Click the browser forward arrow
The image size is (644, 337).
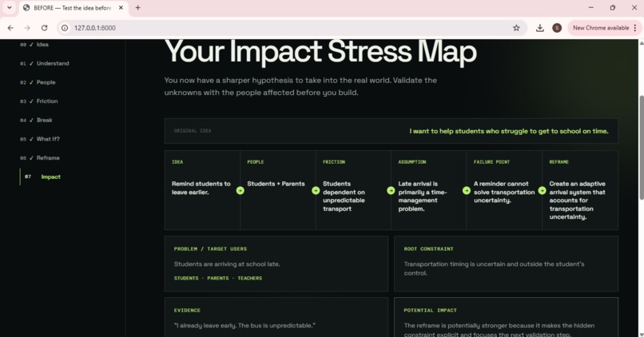click(27, 28)
